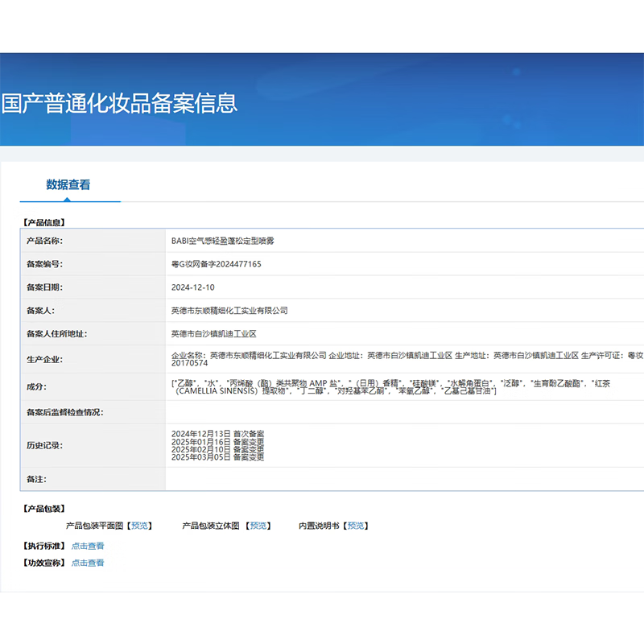Open the 数据查看 tab
This screenshot has height=644, width=644.
[68, 184]
